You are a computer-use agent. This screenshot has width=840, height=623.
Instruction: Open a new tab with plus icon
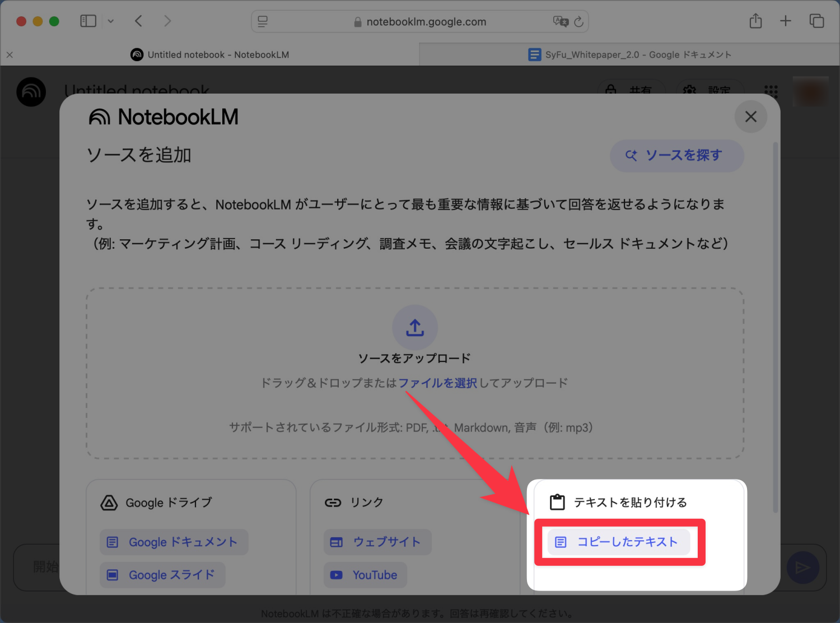coord(785,21)
